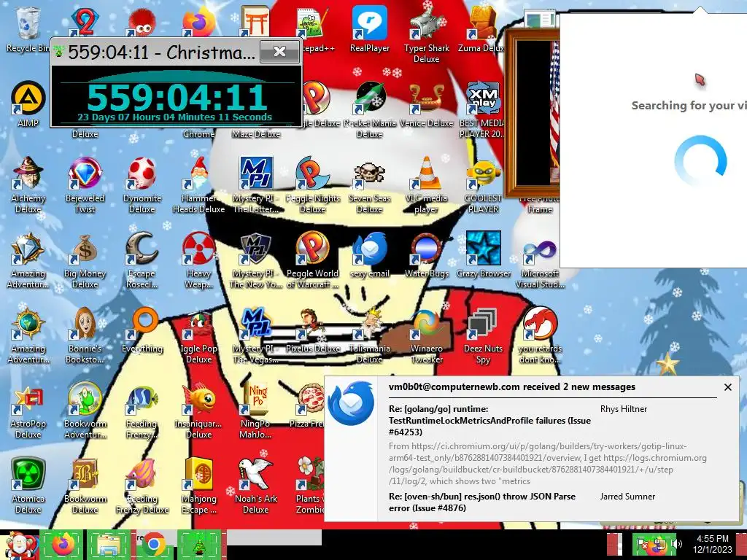Open the taskbar clock showing 4:55 PM

[x=712, y=544]
